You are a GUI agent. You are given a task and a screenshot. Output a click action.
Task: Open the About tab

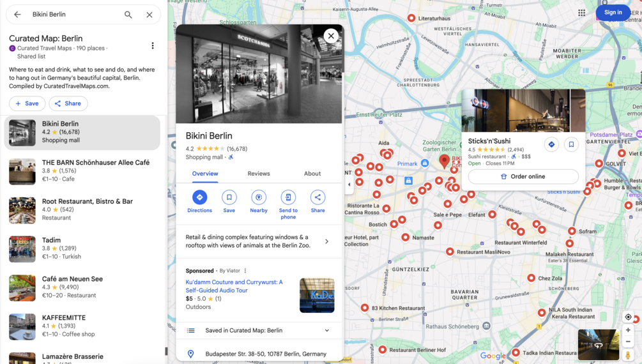(312, 174)
